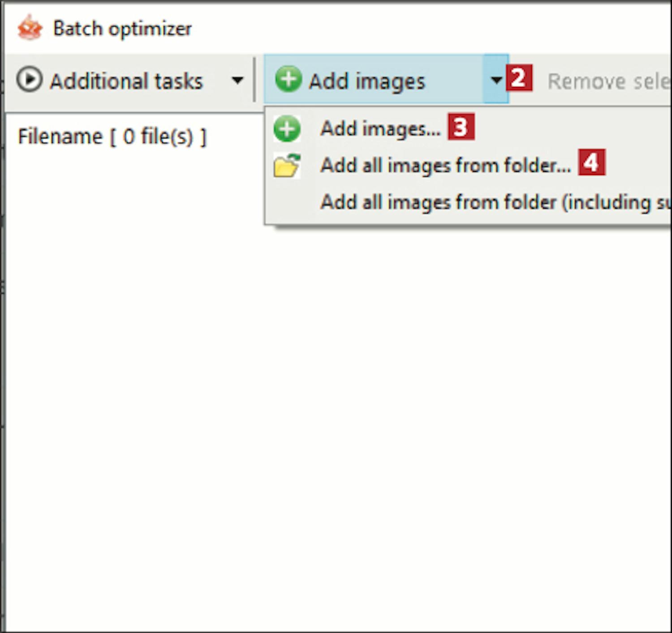This screenshot has width=672, height=633.
Task: Click the Filename column header
Action: [x=112, y=137]
